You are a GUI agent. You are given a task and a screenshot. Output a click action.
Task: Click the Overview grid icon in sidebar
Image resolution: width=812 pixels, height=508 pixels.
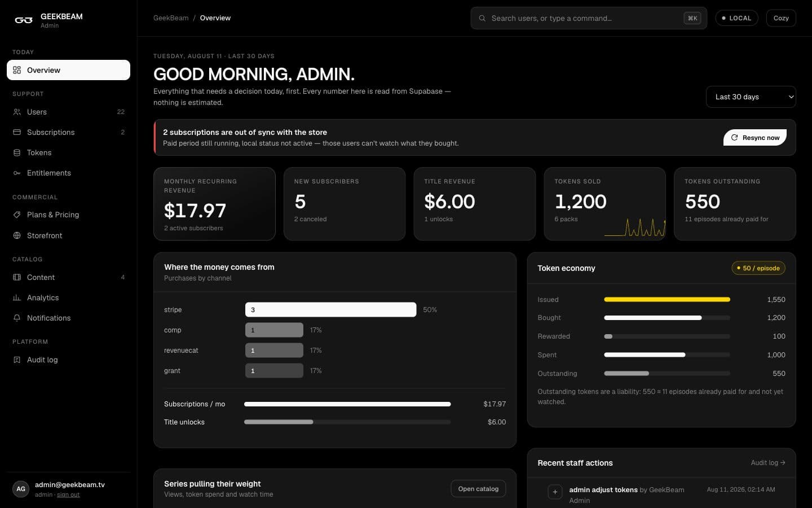coord(17,70)
